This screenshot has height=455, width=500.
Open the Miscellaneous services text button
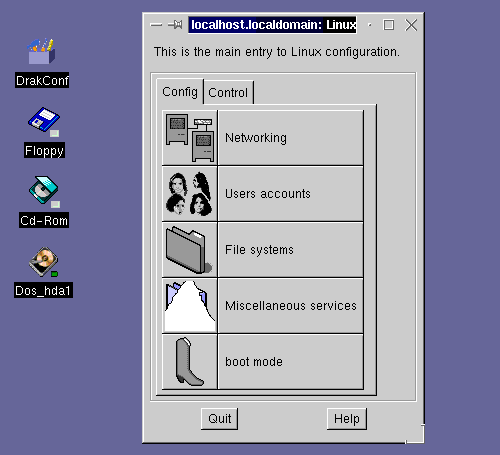tap(291, 306)
